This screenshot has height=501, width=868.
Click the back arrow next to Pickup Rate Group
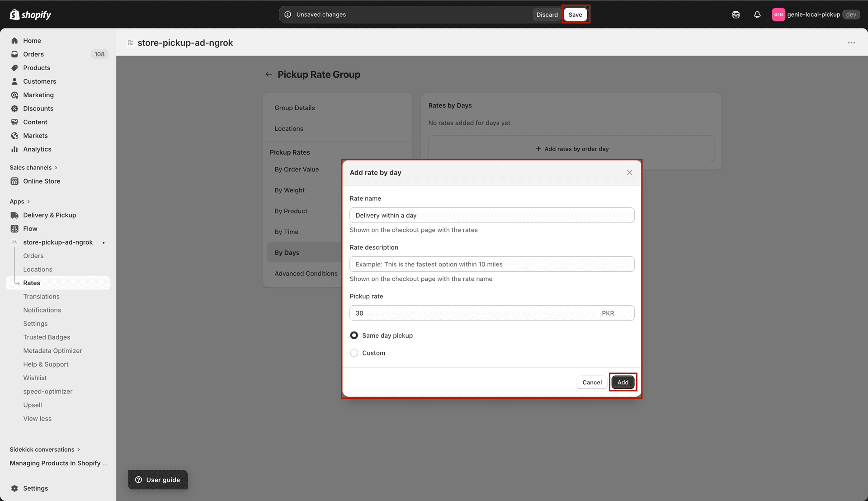click(x=269, y=75)
